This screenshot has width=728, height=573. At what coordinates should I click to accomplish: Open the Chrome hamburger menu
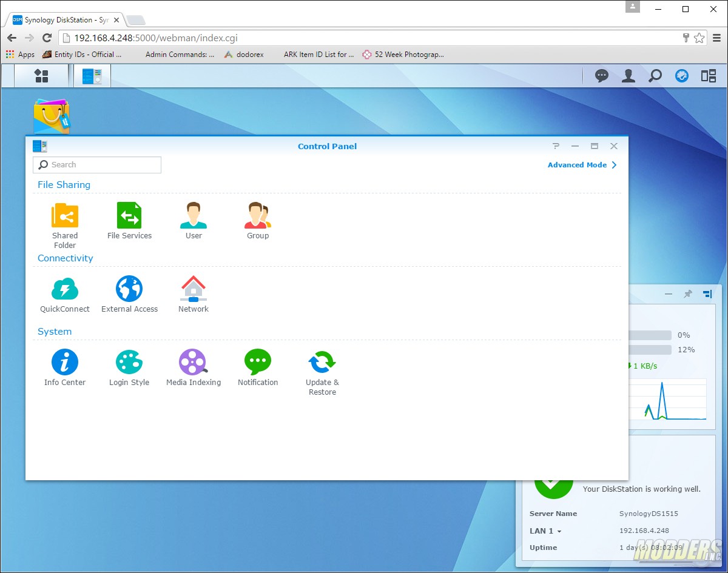(x=717, y=38)
